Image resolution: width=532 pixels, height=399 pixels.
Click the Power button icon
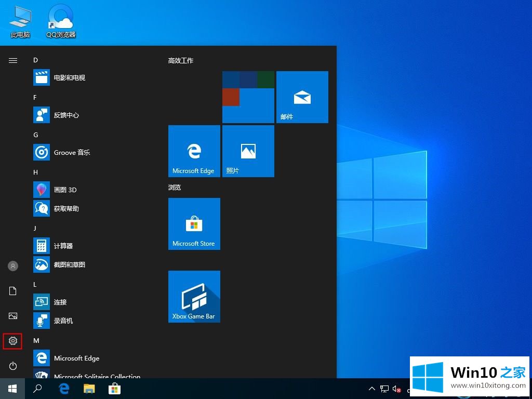pos(12,366)
